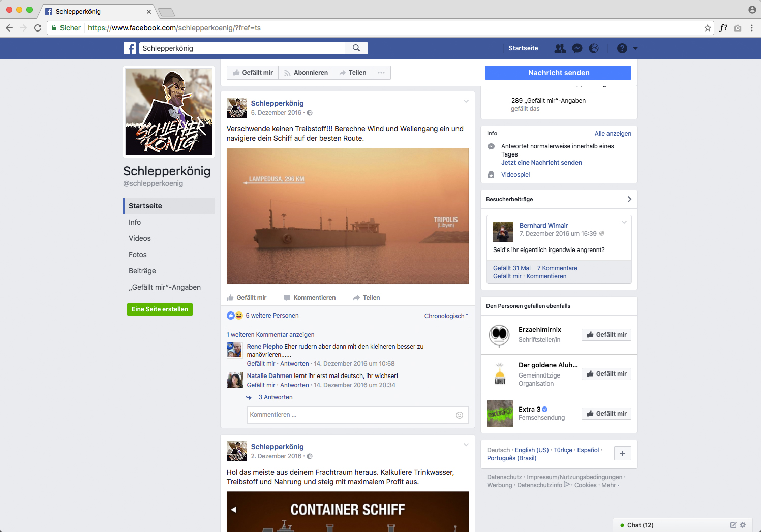The height and width of the screenshot is (532, 761).
Task: Expand the account menu arrow in header
Action: (x=635, y=48)
